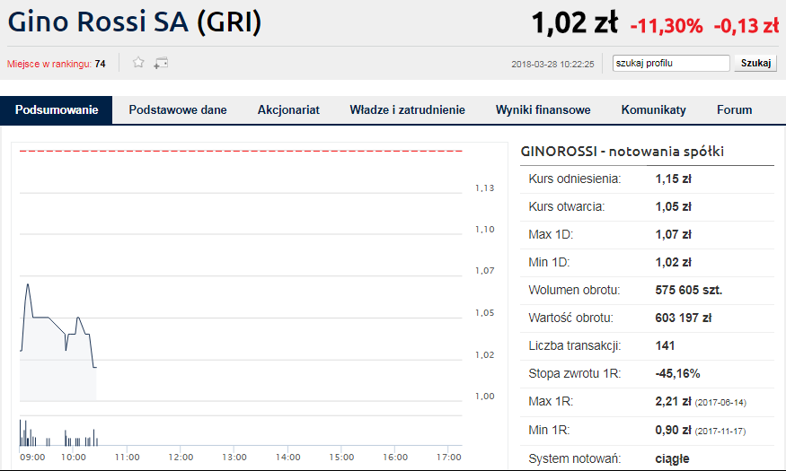The width and height of the screenshot is (786, 471).
Task: Click the Szukaj search button
Action: point(755,63)
